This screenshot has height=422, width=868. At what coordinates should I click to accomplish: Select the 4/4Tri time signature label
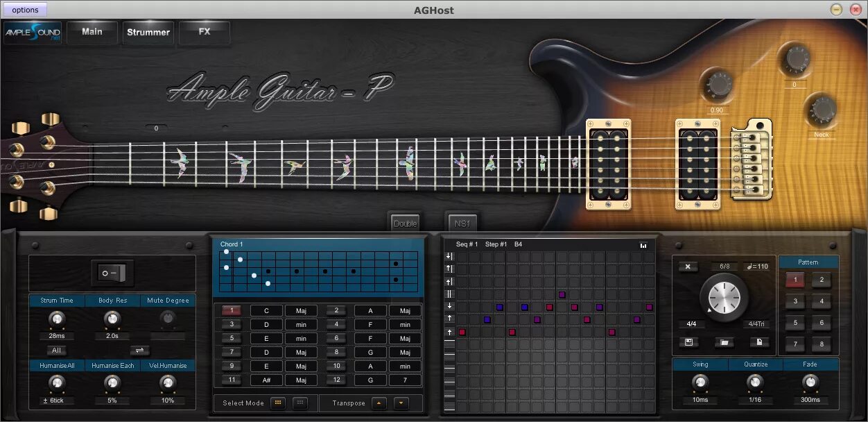coord(756,324)
